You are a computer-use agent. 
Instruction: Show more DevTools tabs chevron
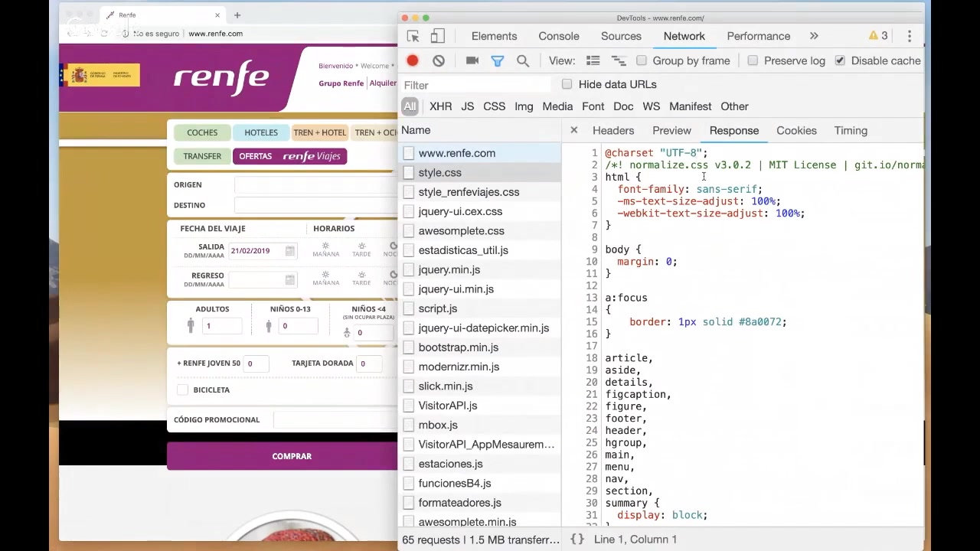[x=814, y=36]
